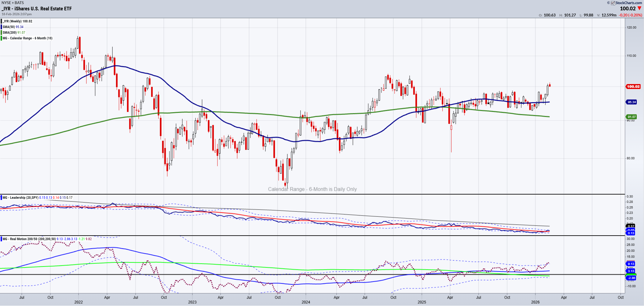Click the copyright symbol in the header
Viewport: 644px width, 306px height.
click(609, 3)
